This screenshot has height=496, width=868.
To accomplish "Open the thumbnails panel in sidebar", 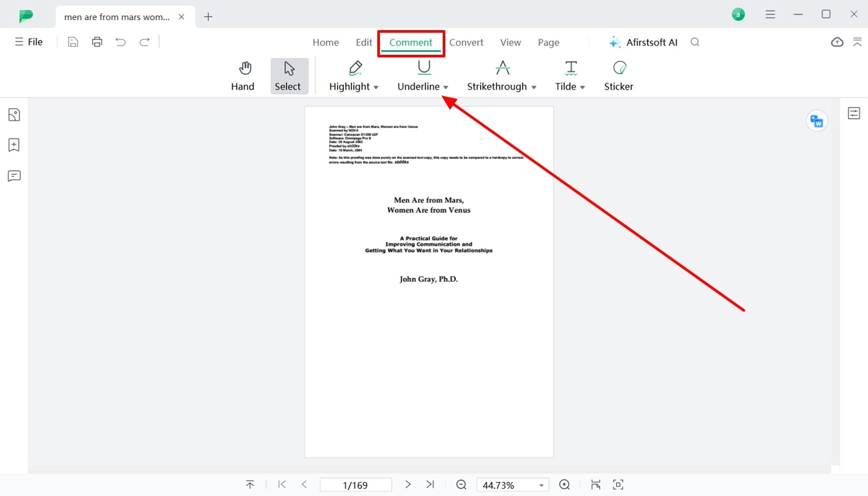I will click(x=14, y=115).
